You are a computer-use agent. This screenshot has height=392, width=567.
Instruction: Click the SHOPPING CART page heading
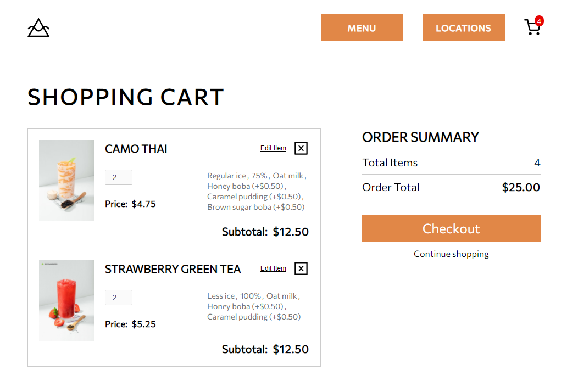(125, 97)
